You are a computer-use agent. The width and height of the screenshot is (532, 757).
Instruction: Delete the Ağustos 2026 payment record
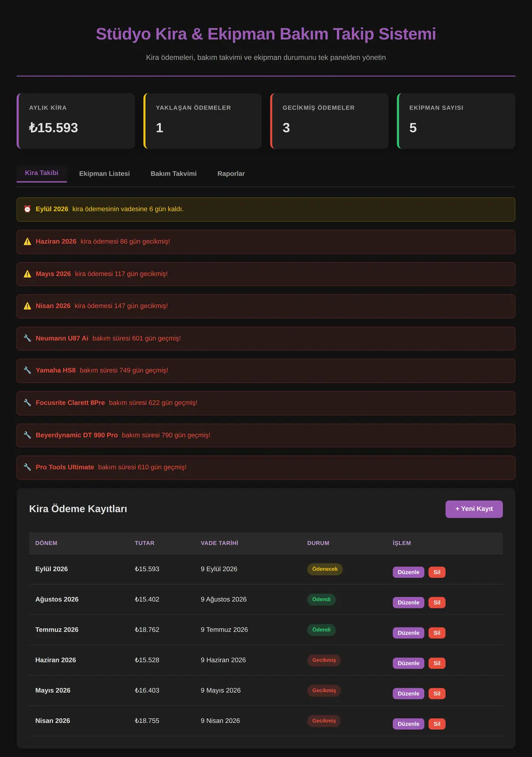[x=437, y=603]
